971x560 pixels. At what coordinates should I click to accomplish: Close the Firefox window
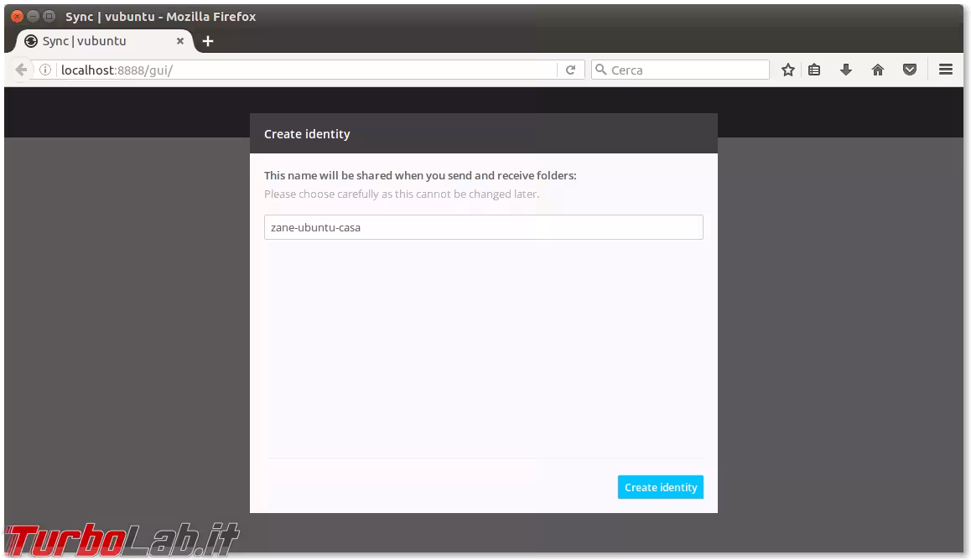(x=18, y=16)
